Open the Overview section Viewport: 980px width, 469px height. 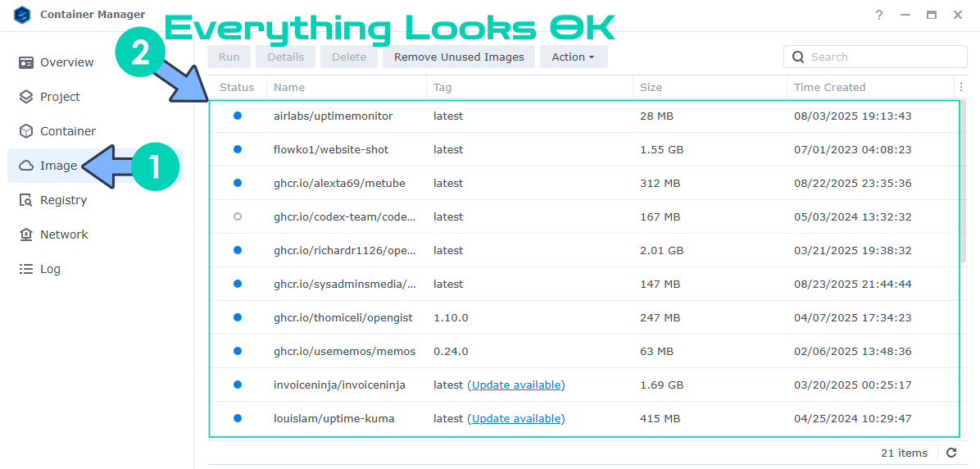(95, 62)
